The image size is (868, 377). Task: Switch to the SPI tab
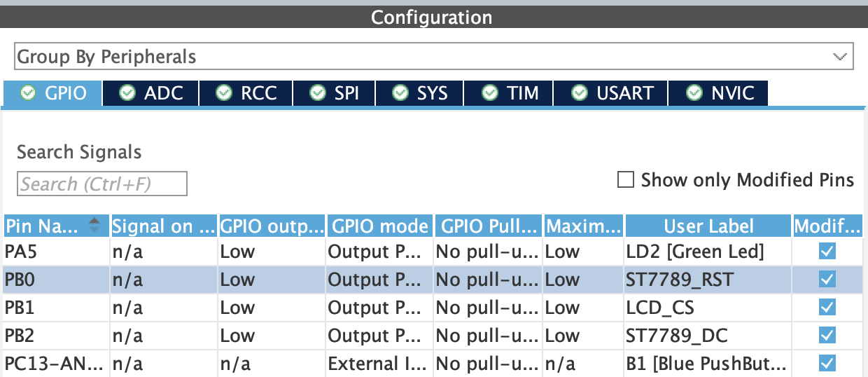pyautogui.click(x=333, y=93)
